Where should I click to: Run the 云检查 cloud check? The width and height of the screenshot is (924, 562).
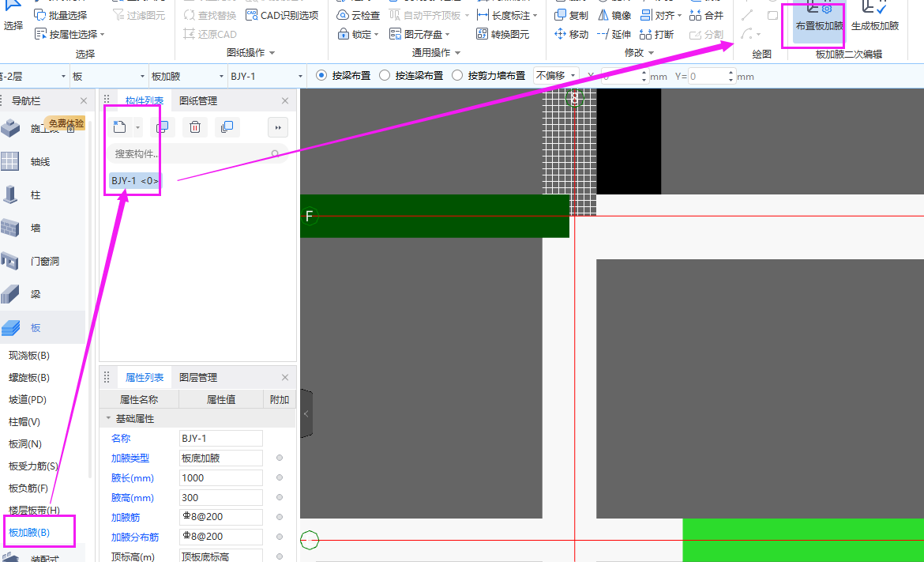click(359, 15)
